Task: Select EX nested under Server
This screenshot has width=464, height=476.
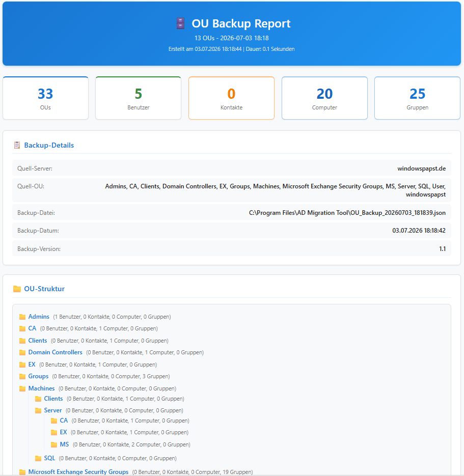Action: pyautogui.click(x=64, y=432)
